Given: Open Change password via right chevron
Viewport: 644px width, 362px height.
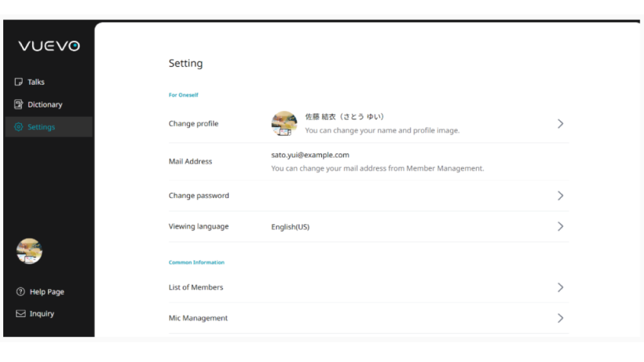Looking at the screenshot, I should coord(560,195).
